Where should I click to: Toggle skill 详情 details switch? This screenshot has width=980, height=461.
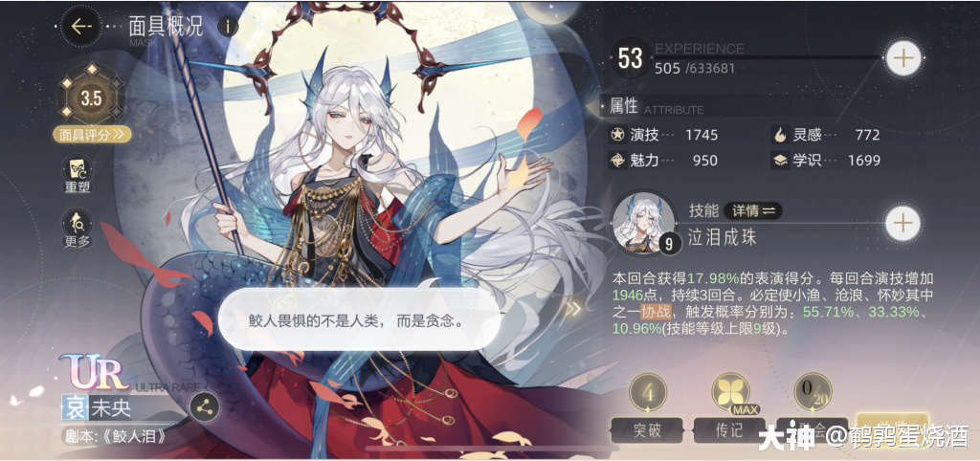click(x=753, y=211)
